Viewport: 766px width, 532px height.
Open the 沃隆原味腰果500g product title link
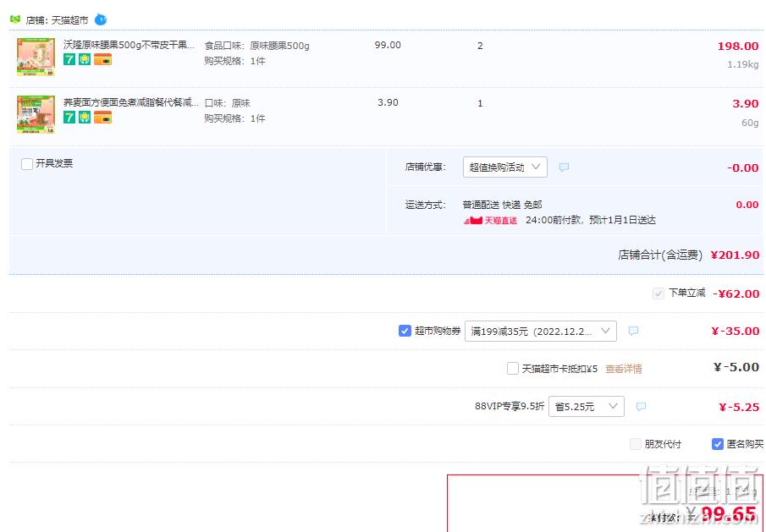point(129,45)
